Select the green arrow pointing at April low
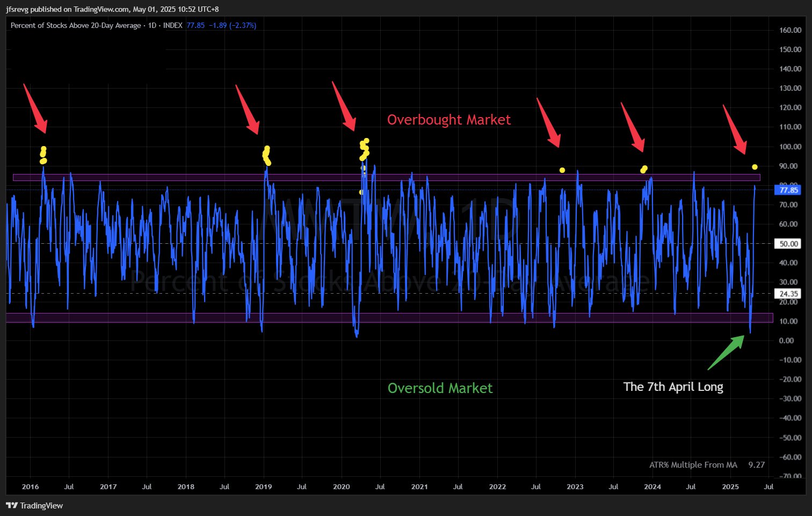Image resolution: width=812 pixels, height=516 pixels. point(726,353)
